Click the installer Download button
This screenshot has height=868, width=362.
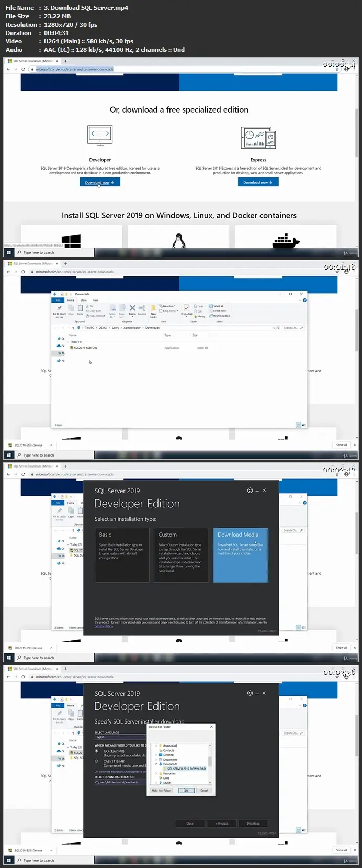253,823
